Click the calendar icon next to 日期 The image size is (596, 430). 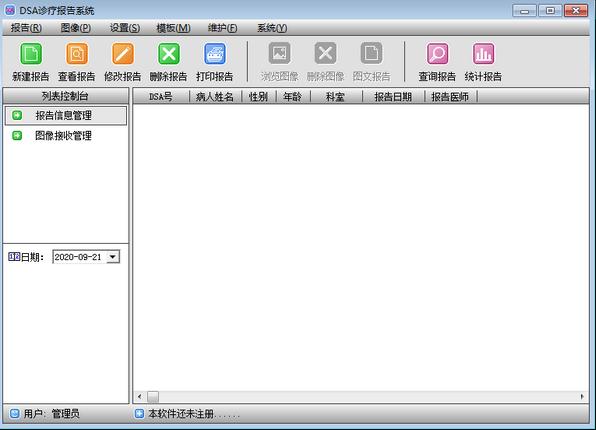14,257
